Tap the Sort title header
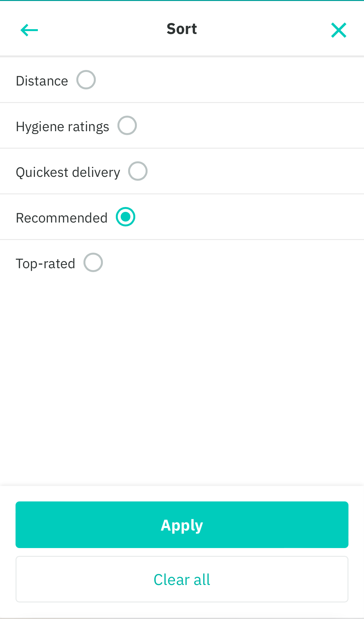The width and height of the screenshot is (364, 619). click(182, 29)
